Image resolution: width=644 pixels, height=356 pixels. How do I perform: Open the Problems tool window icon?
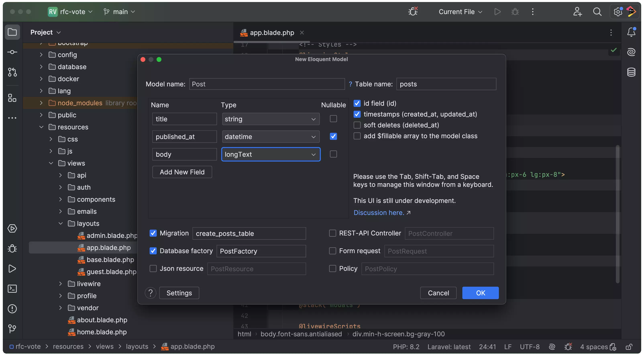[x=12, y=309]
